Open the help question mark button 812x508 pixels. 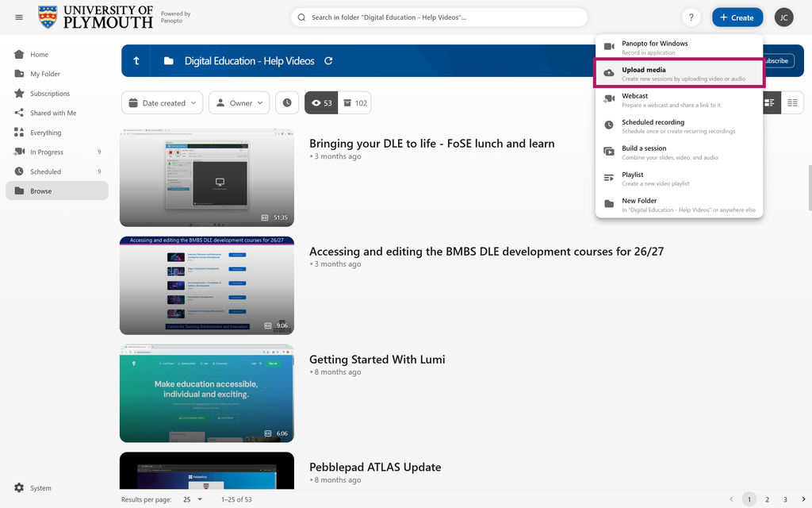click(691, 17)
